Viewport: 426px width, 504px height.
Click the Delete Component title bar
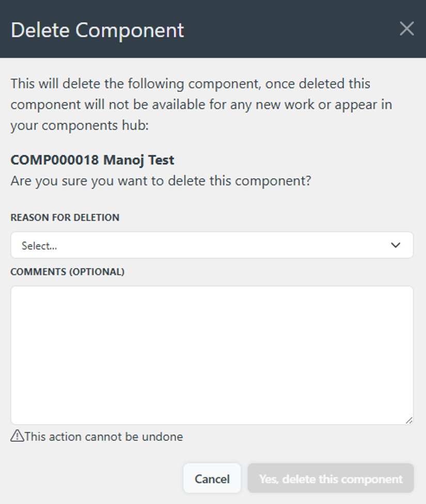(97, 30)
